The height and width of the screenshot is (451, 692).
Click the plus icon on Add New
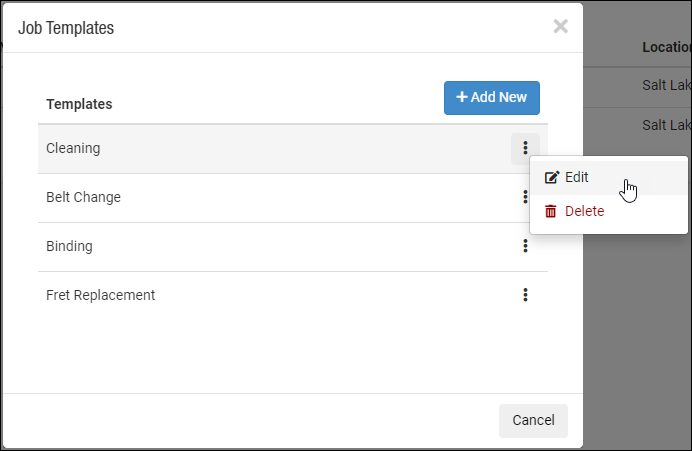(x=462, y=97)
